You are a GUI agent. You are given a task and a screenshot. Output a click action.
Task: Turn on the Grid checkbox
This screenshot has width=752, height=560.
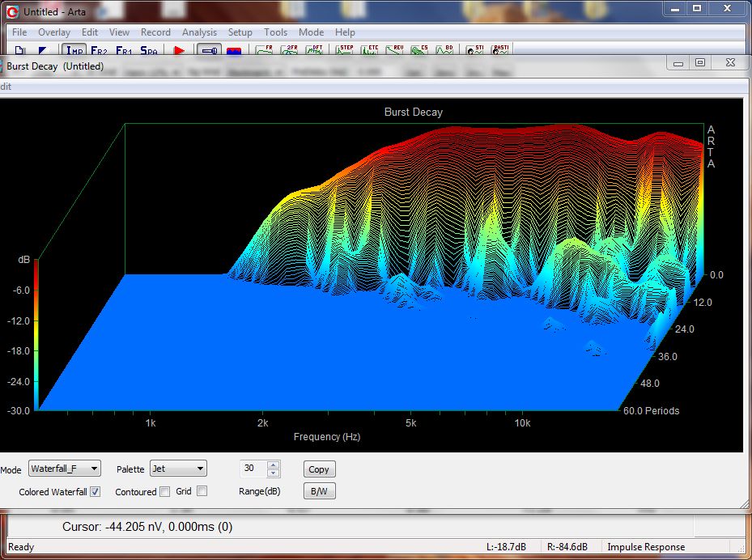(x=202, y=491)
